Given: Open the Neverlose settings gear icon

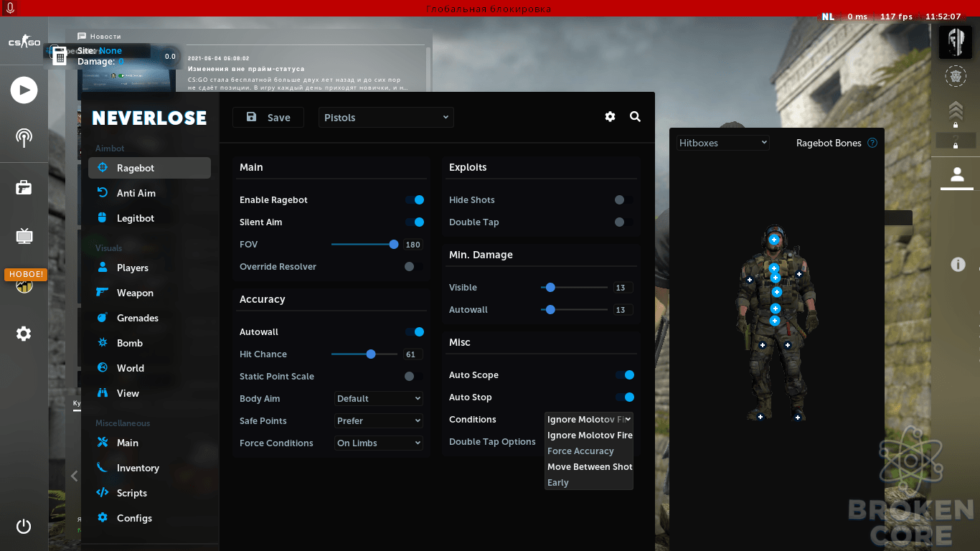Looking at the screenshot, I should tap(610, 117).
